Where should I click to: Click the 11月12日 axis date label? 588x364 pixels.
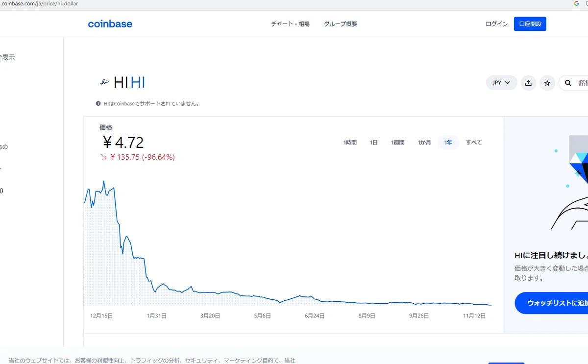(474, 316)
